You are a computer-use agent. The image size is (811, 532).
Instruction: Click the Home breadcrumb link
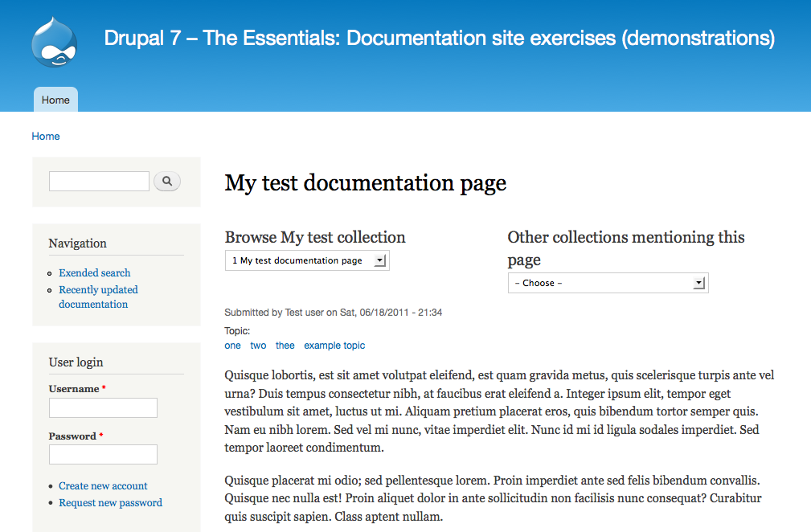pyautogui.click(x=46, y=136)
